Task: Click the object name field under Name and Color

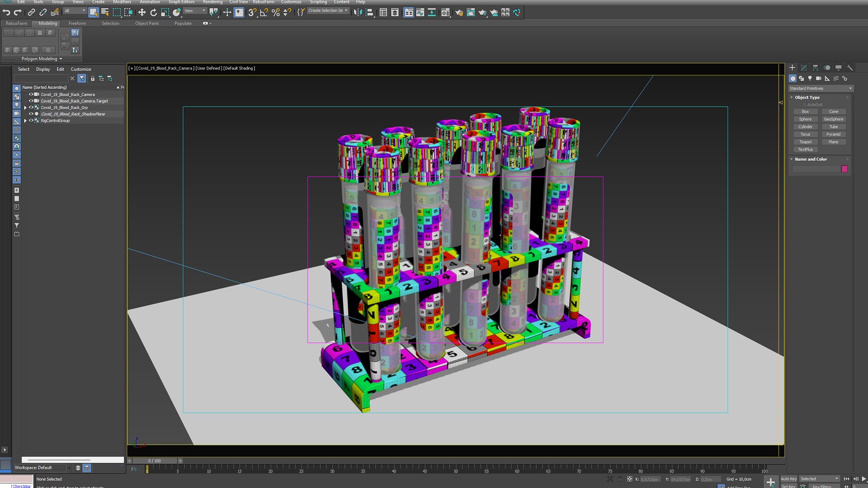Action: coord(816,169)
